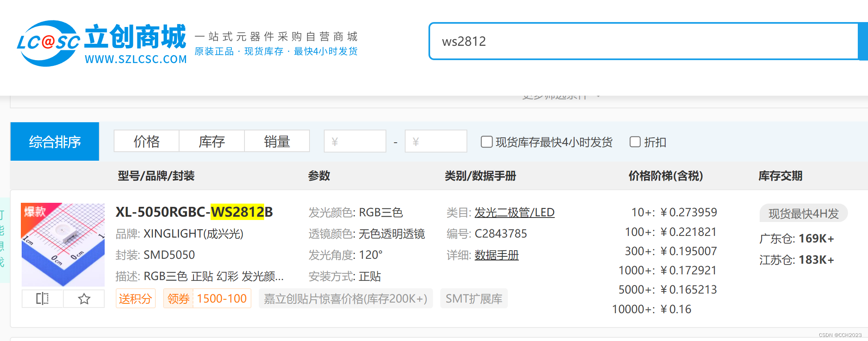Toggle the 折扣 checkbox
This screenshot has width=868, height=341.
pos(635,142)
